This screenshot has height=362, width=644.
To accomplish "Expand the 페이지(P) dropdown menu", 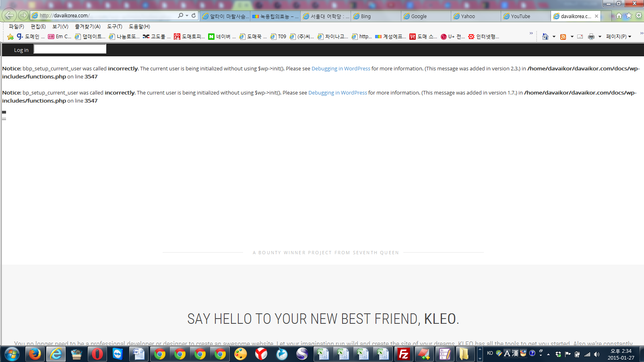I will point(619,37).
